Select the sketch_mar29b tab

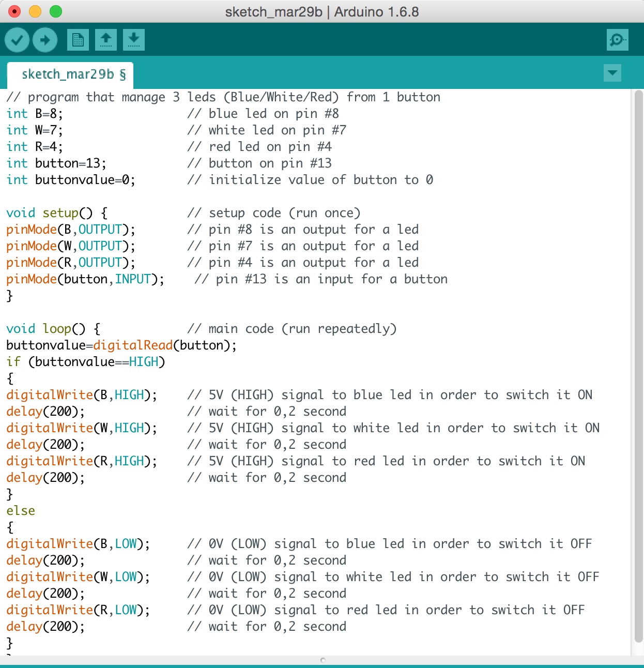(70, 75)
